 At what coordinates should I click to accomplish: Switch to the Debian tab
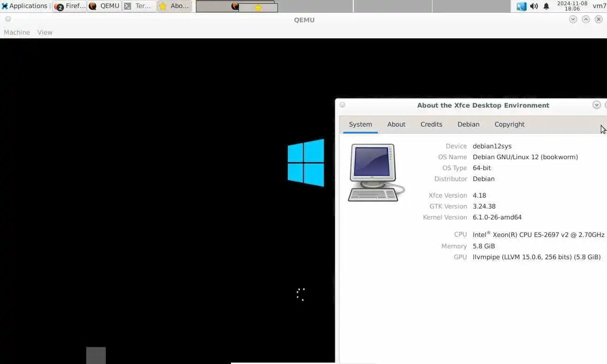click(469, 125)
